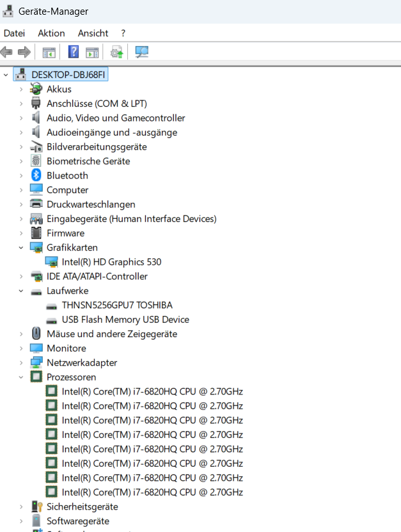Select THNSN5256GPU7 TOSHIBA drive

click(x=117, y=305)
